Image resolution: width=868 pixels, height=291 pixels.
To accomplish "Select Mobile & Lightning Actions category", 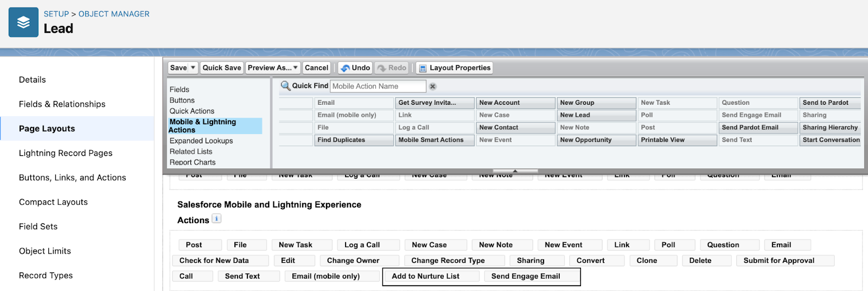I will [x=215, y=126].
